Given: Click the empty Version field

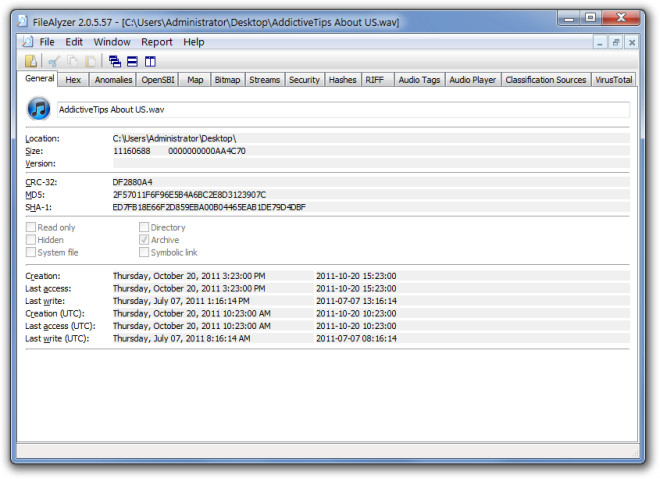Looking at the screenshot, I should [371, 163].
